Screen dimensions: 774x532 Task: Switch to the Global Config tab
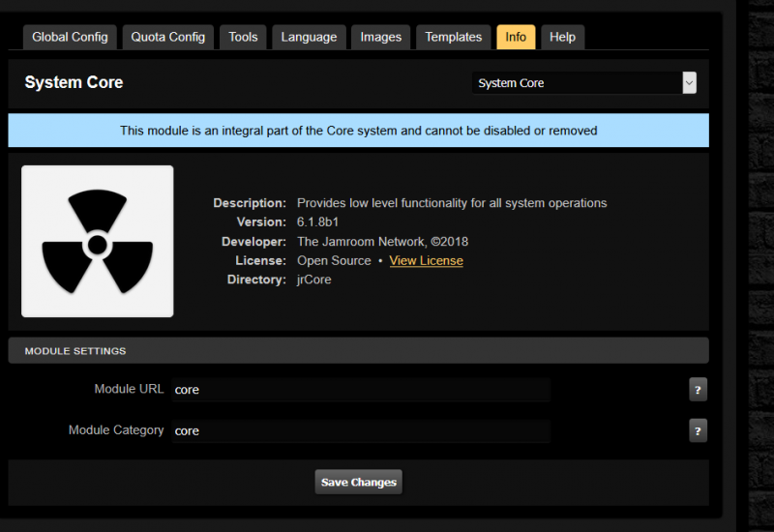(x=70, y=37)
